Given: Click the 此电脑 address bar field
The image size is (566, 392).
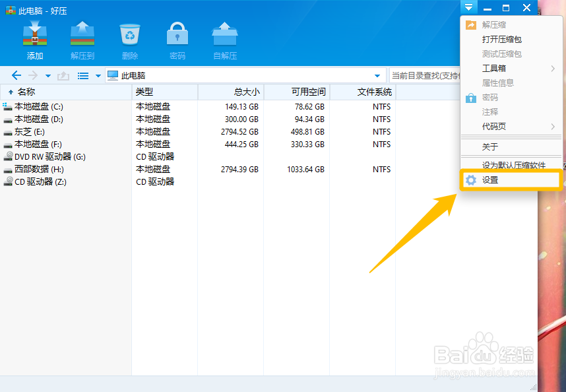Looking at the screenshot, I should (x=245, y=75).
